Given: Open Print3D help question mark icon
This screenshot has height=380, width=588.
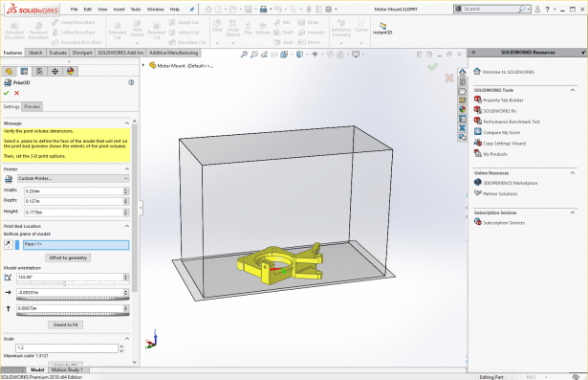Looking at the screenshot, I should pos(131,82).
